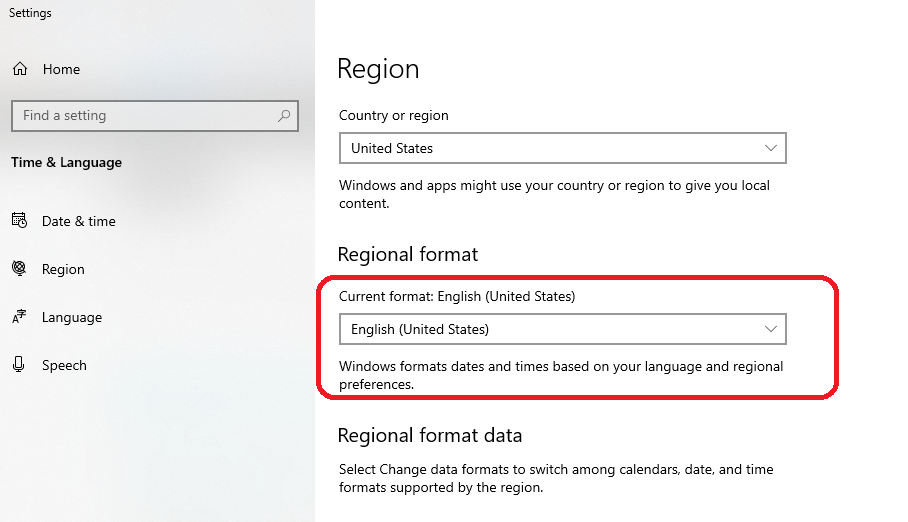Click the Settings window title text
The height and width of the screenshot is (522, 908).
pos(30,13)
